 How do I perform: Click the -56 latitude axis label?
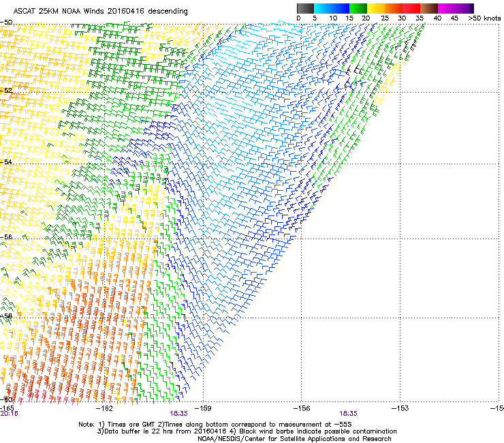[6, 236]
